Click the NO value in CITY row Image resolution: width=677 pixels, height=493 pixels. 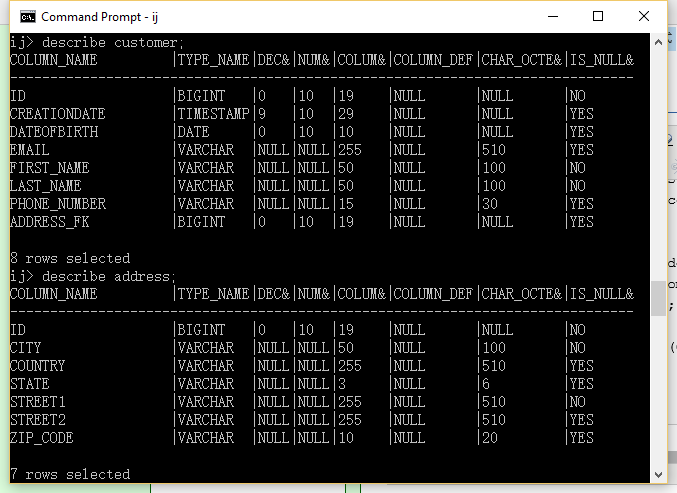[578, 348]
